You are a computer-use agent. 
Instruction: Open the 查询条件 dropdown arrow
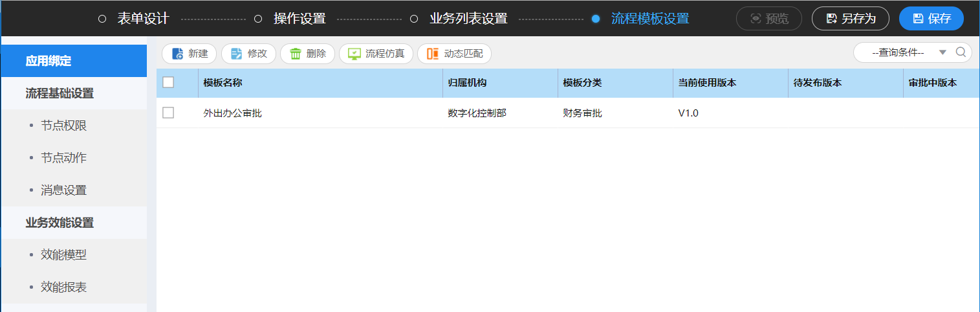(x=942, y=52)
